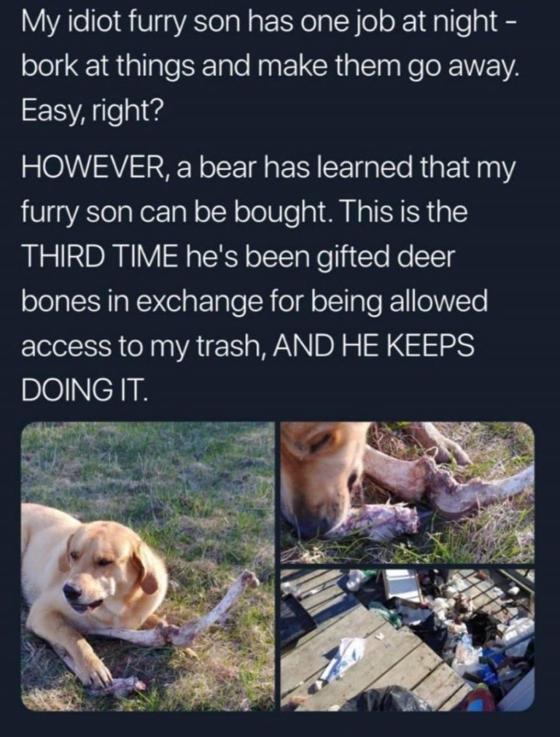Image resolution: width=560 pixels, height=737 pixels.
Task: Open the photo of dog lying with bone
Action: coord(147,566)
